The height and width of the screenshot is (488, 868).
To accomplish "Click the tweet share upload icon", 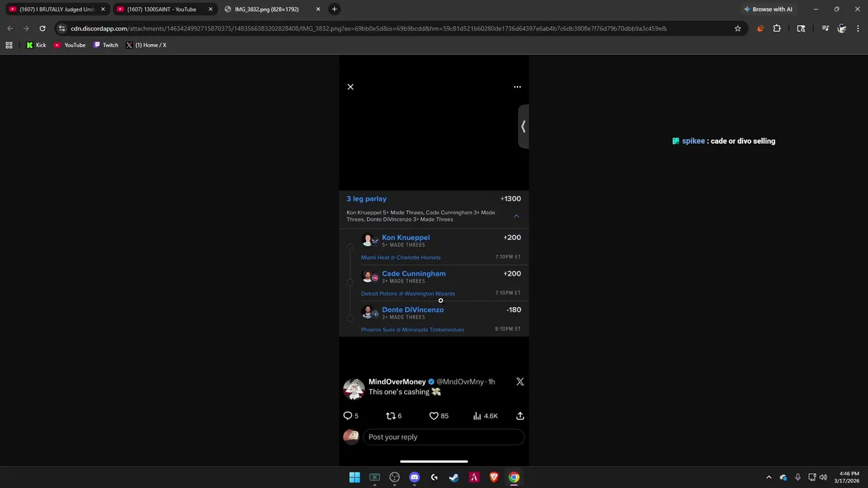I will point(520,415).
